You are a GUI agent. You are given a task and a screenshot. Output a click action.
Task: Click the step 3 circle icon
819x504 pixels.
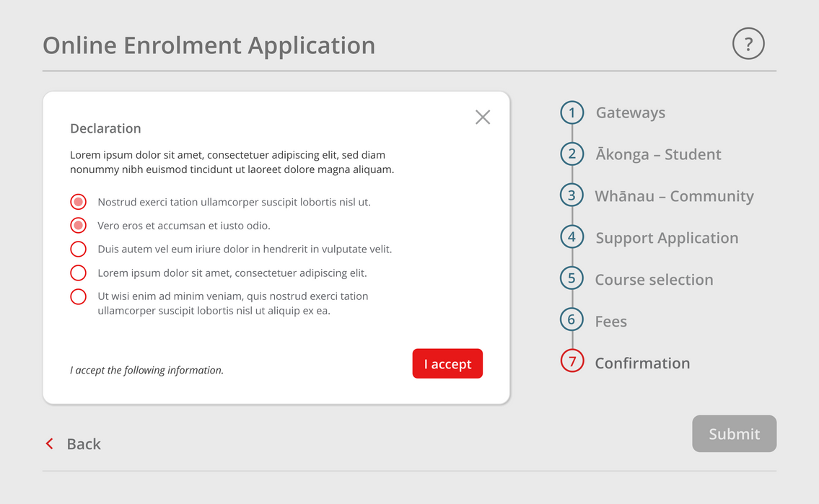pyautogui.click(x=572, y=196)
